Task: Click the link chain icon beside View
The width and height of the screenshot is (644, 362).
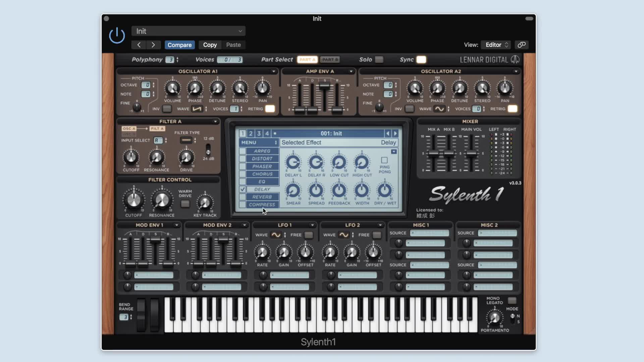Action: pos(522,45)
